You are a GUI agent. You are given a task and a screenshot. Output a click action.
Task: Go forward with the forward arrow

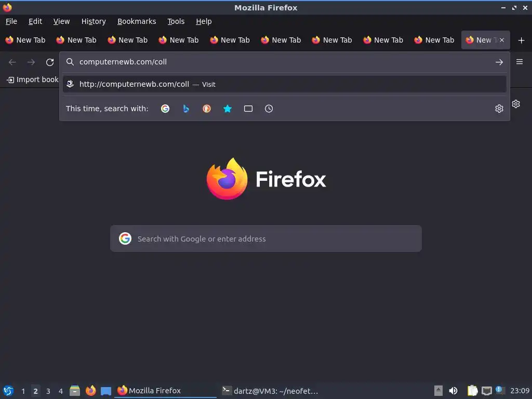(x=31, y=62)
